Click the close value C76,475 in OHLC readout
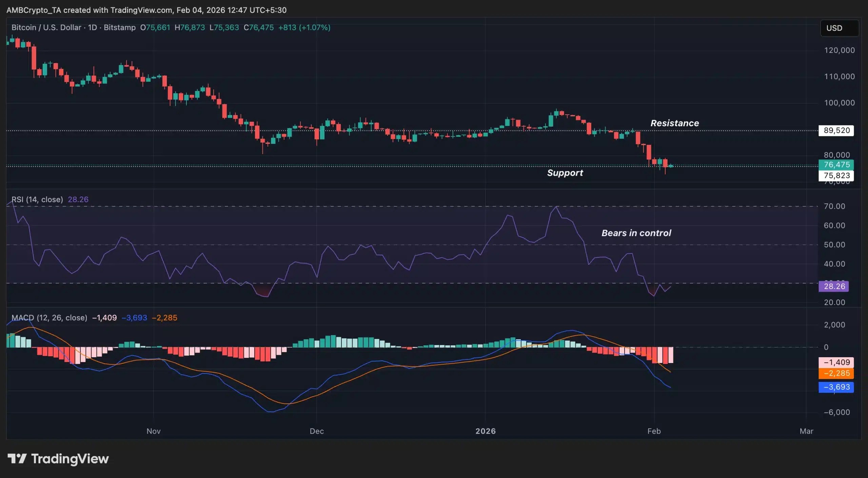 point(259,28)
